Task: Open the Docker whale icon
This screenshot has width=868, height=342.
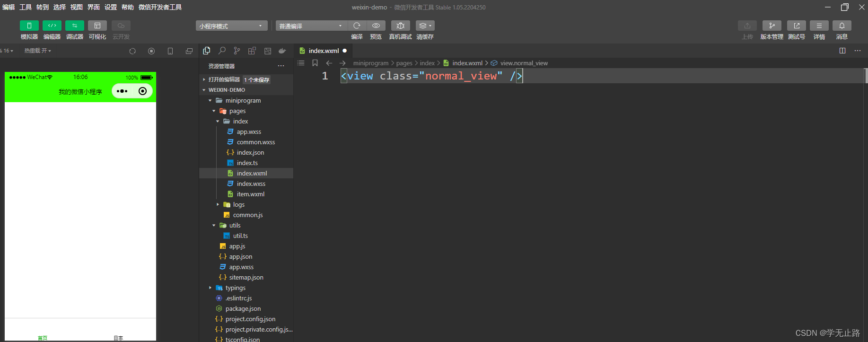Action: pos(282,51)
